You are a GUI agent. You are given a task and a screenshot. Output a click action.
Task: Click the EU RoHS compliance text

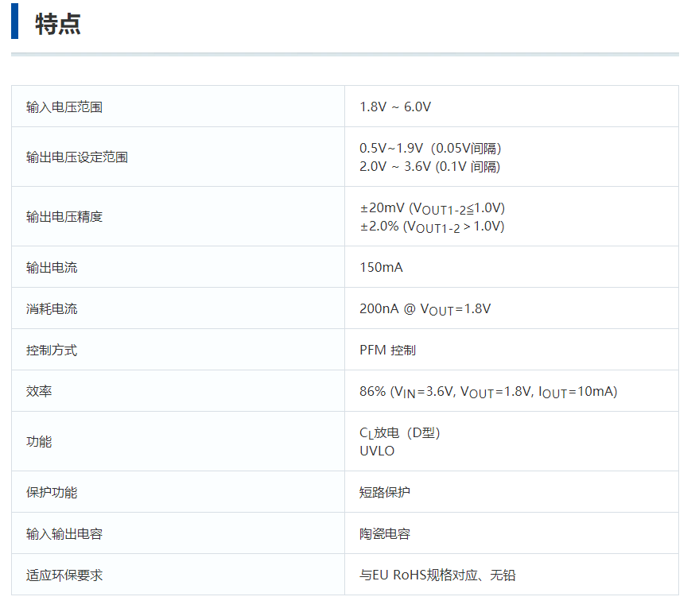click(433, 574)
